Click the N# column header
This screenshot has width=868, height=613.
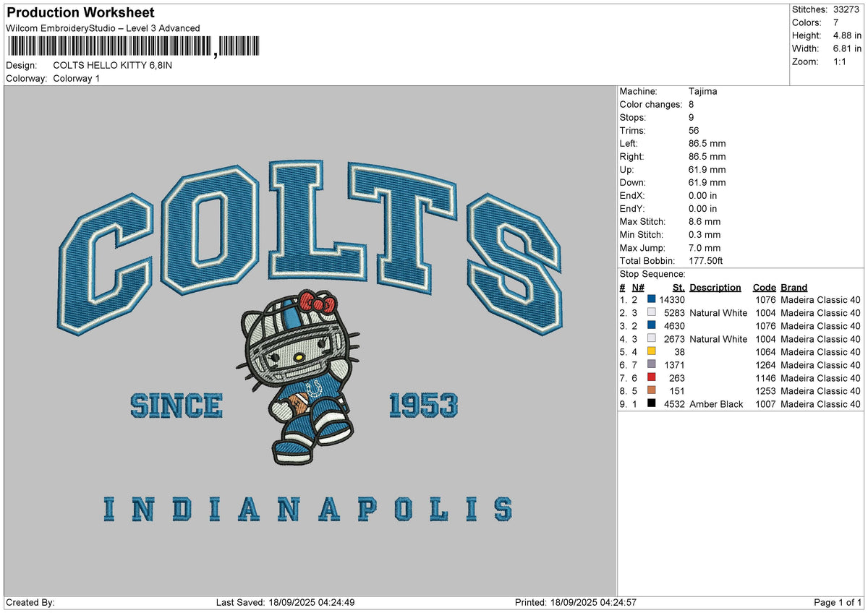pyautogui.click(x=638, y=287)
